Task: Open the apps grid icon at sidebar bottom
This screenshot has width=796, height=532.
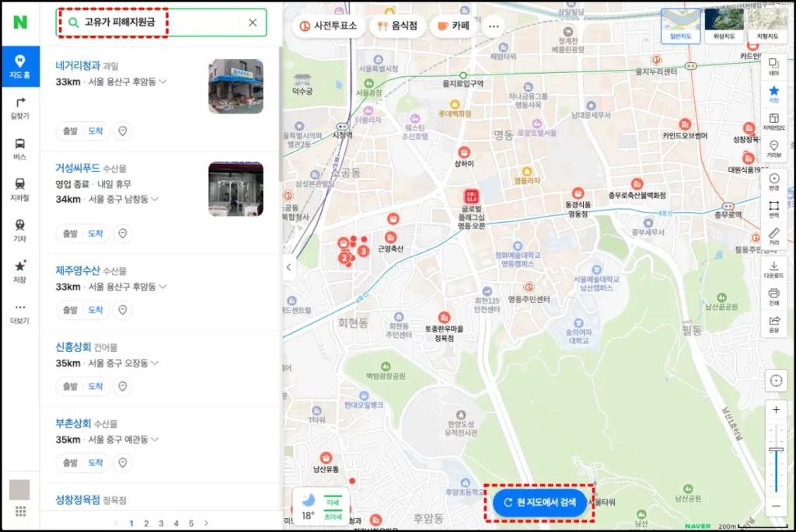Action: pyautogui.click(x=20, y=512)
